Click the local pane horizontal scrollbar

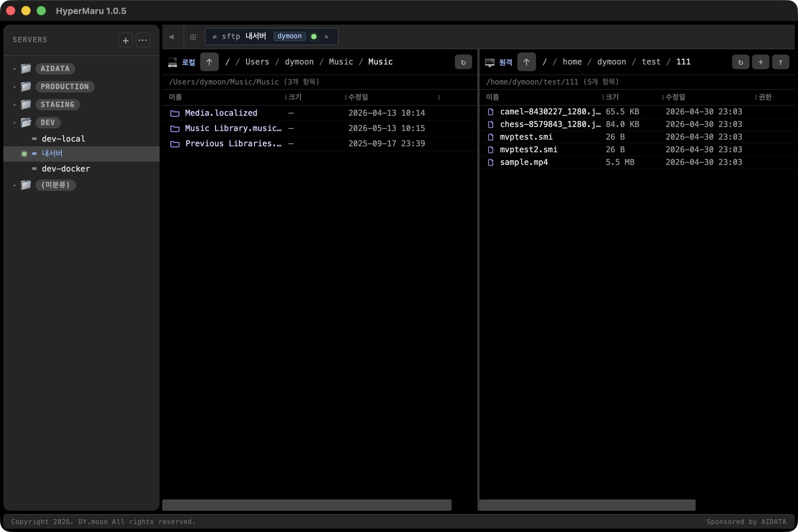[307, 505]
